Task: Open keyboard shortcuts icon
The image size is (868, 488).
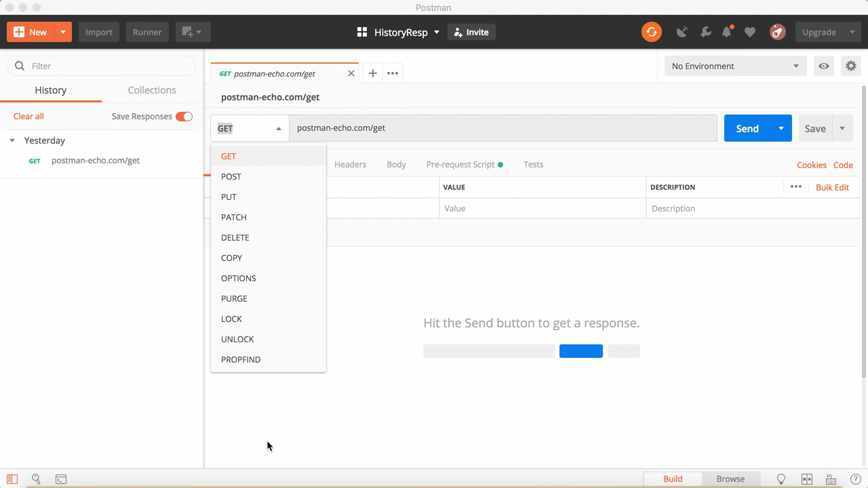Action: click(831, 479)
